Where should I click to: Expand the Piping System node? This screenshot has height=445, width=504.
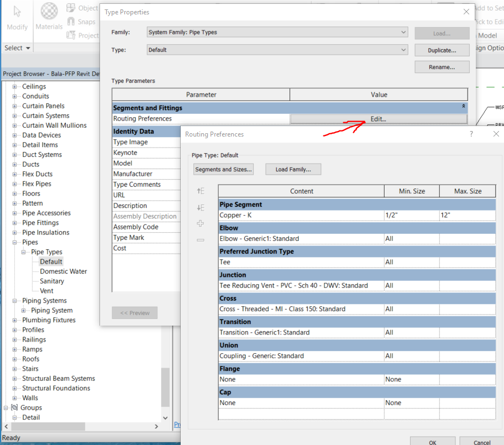coord(23,310)
